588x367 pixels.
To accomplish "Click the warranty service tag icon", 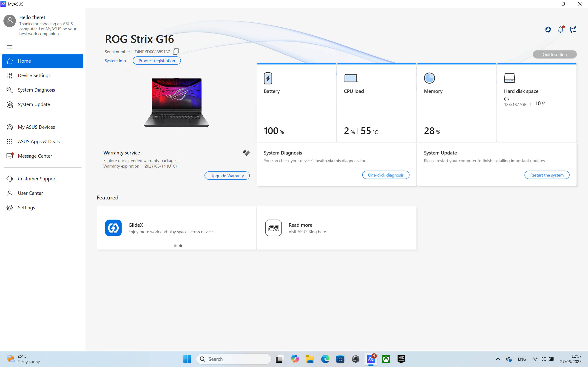I will [x=246, y=153].
